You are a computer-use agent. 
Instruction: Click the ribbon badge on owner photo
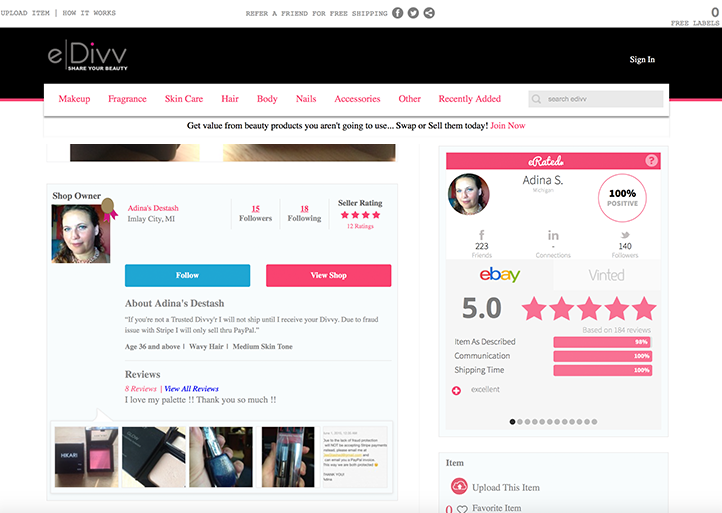coord(109,210)
